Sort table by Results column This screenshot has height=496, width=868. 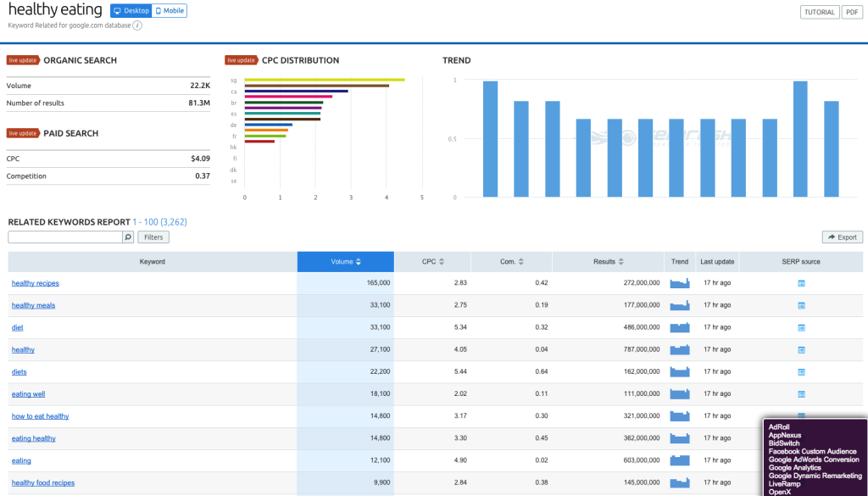point(609,262)
